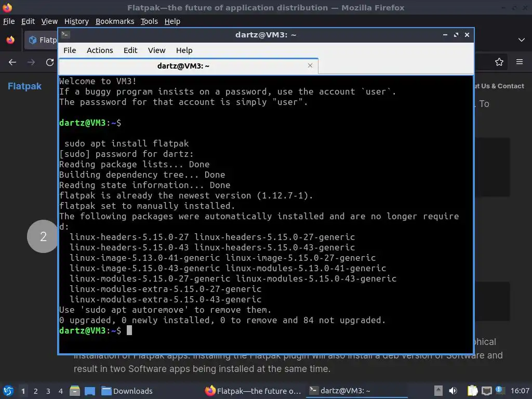Open Firefox View menu
532x399 pixels.
[49, 21]
